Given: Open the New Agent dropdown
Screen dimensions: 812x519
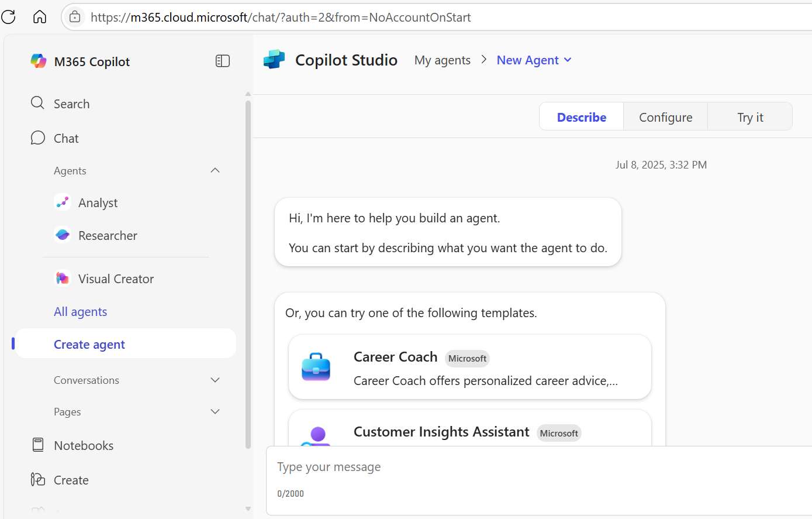Looking at the screenshot, I should click(x=534, y=60).
